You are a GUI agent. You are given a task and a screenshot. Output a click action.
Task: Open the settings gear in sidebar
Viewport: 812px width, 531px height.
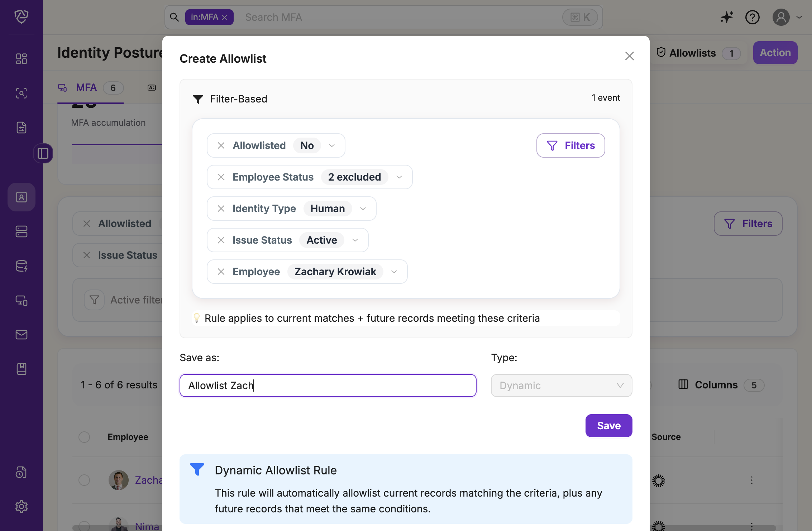(x=22, y=506)
